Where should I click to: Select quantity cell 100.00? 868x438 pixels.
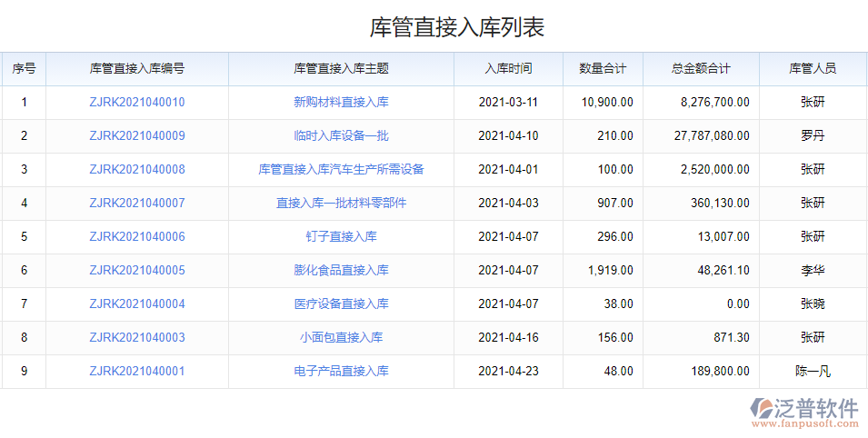point(603,169)
